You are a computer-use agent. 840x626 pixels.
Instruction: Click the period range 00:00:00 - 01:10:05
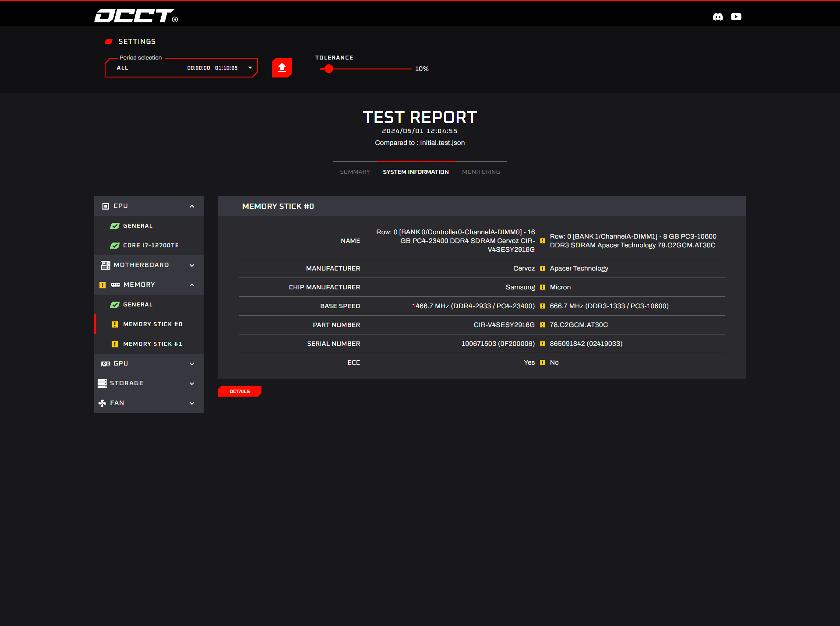tap(212, 68)
